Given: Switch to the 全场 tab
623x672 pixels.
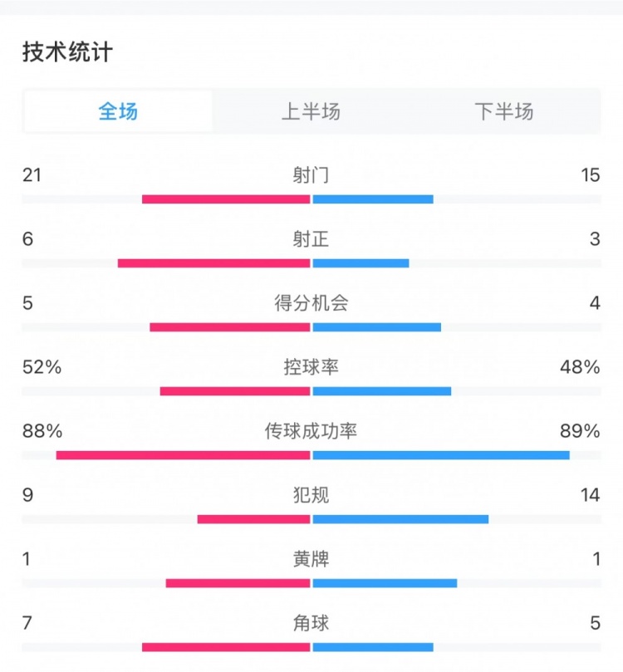Looking at the screenshot, I should coord(118,111).
